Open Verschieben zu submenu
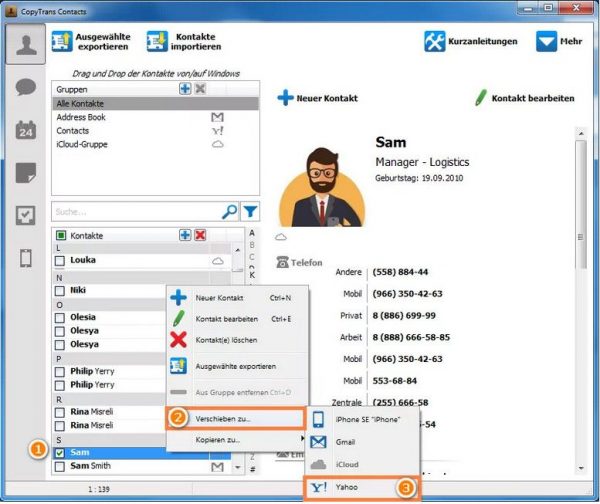Image resolution: width=600 pixels, height=504 pixels. [236, 418]
